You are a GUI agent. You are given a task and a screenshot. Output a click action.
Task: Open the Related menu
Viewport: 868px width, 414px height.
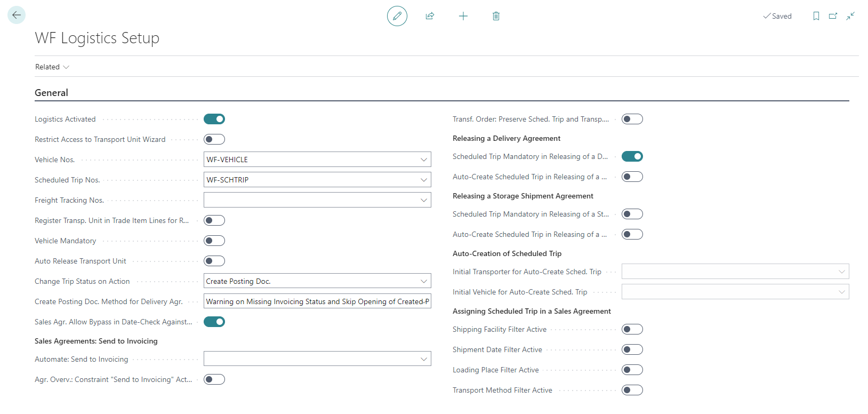52,67
